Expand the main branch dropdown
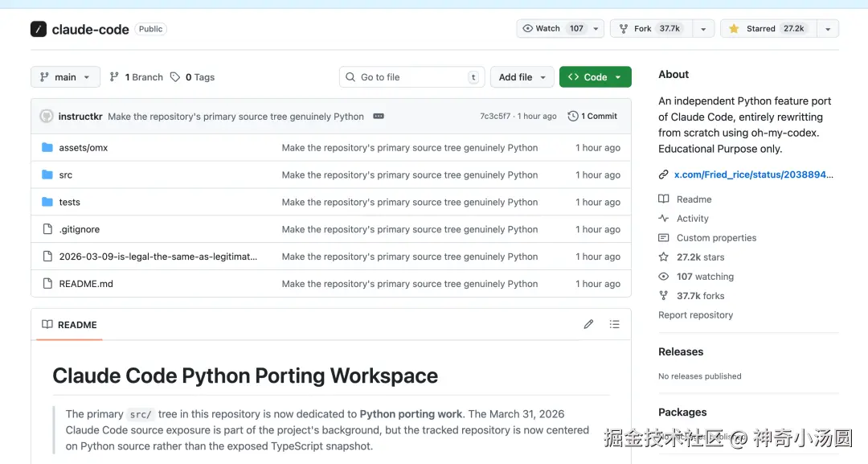This screenshot has height=464, width=868. (x=65, y=77)
